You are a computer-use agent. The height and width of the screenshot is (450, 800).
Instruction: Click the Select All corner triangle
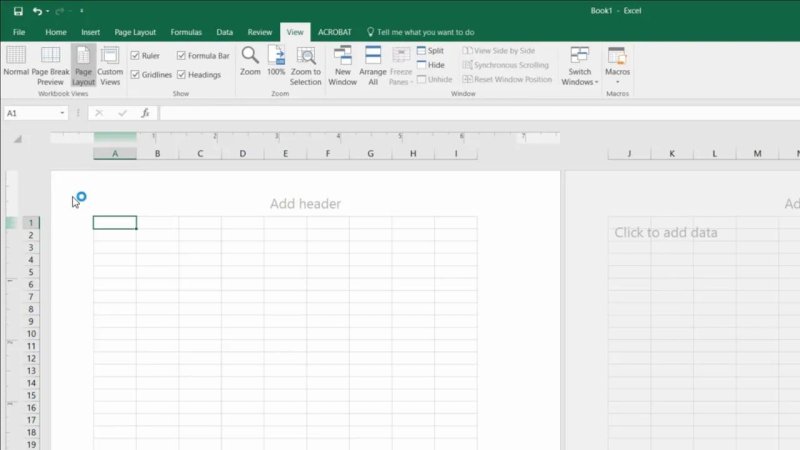coord(18,139)
